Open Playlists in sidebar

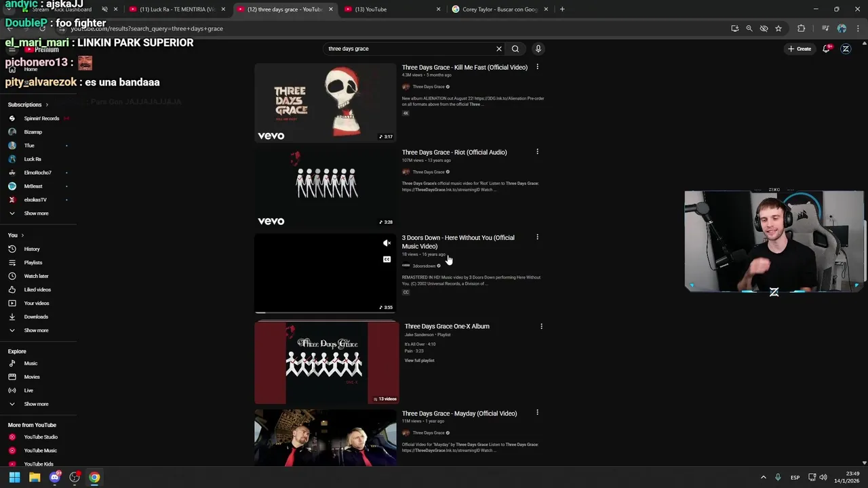tap(37, 262)
